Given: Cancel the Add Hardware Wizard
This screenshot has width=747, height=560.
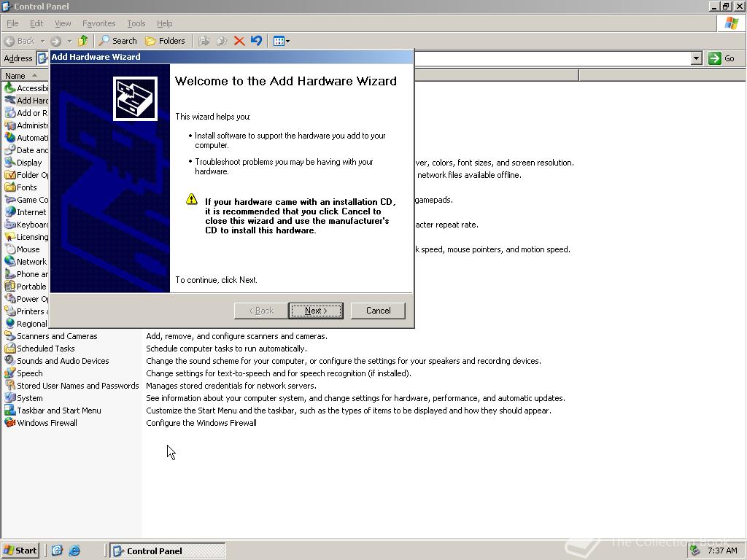Looking at the screenshot, I should click(378, 311).
